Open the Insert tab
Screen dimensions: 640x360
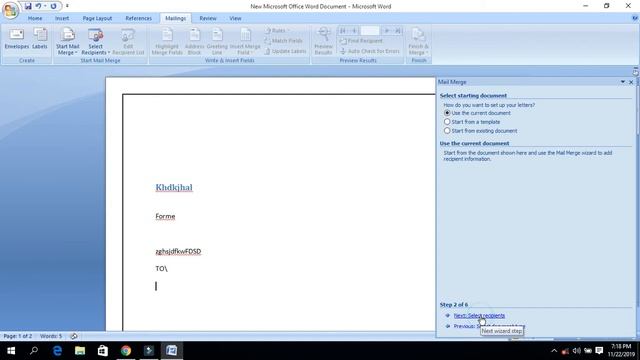coord(62,18)
